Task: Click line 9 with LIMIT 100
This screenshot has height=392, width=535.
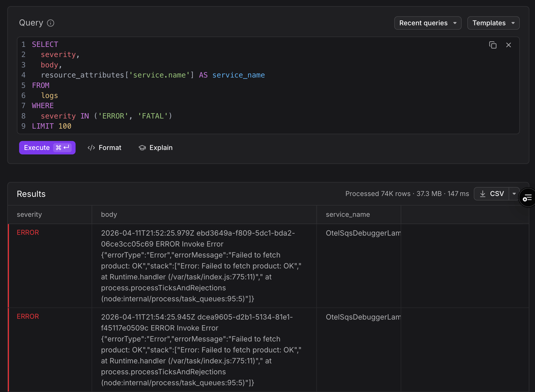Action: tap(51, 126)
